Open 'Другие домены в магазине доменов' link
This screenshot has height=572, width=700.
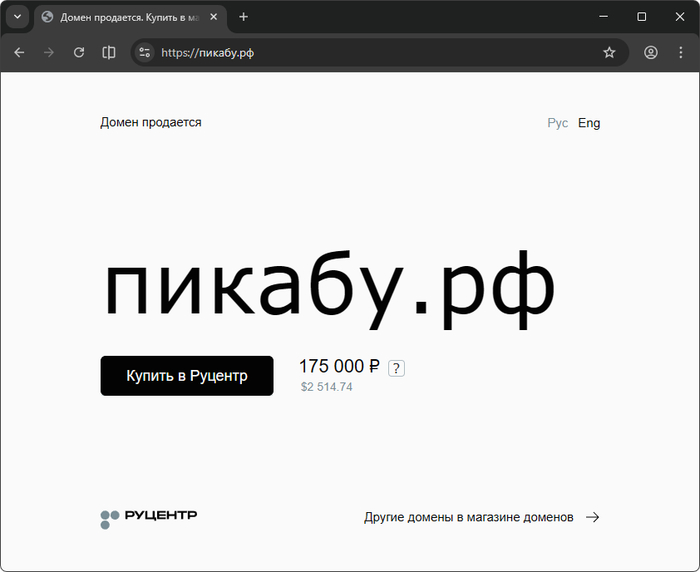click(x=469, y=517)
